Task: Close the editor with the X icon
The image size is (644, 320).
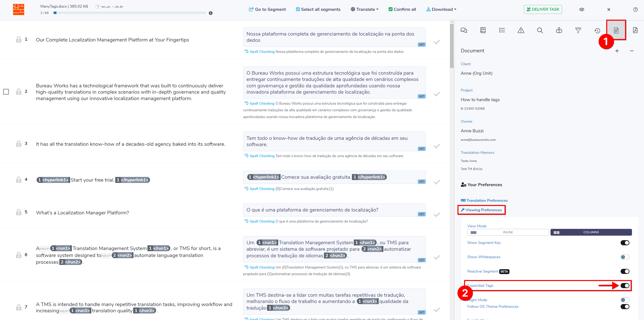Action: coord(608,9)
